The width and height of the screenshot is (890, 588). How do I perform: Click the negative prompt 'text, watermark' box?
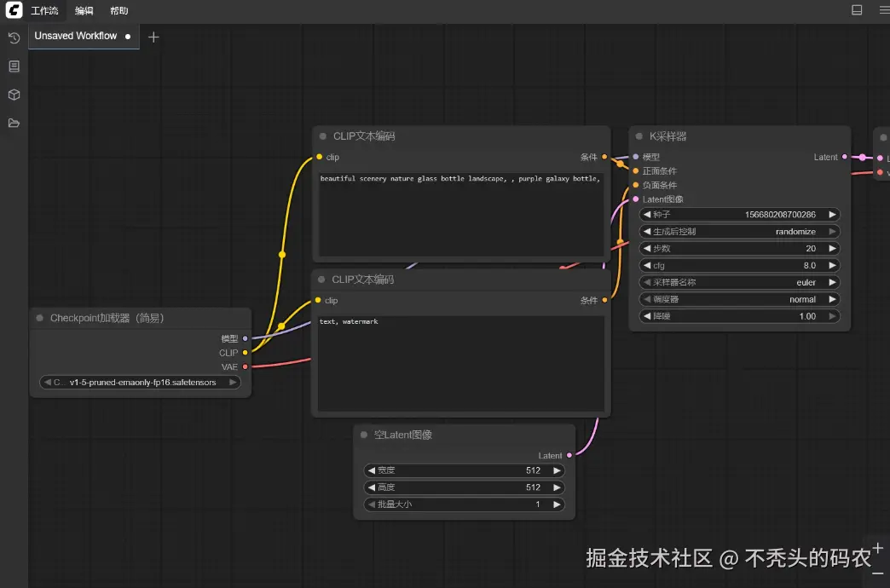click(461, 363)
